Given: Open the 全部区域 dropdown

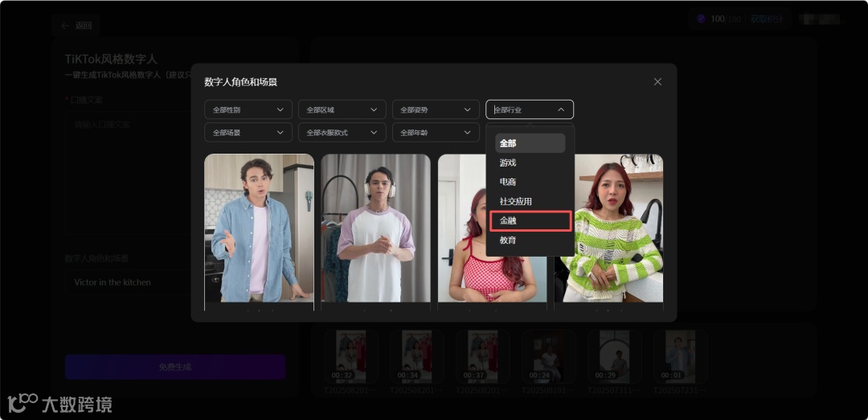Looking at the screenshot, I should click(x=342, y=109).
